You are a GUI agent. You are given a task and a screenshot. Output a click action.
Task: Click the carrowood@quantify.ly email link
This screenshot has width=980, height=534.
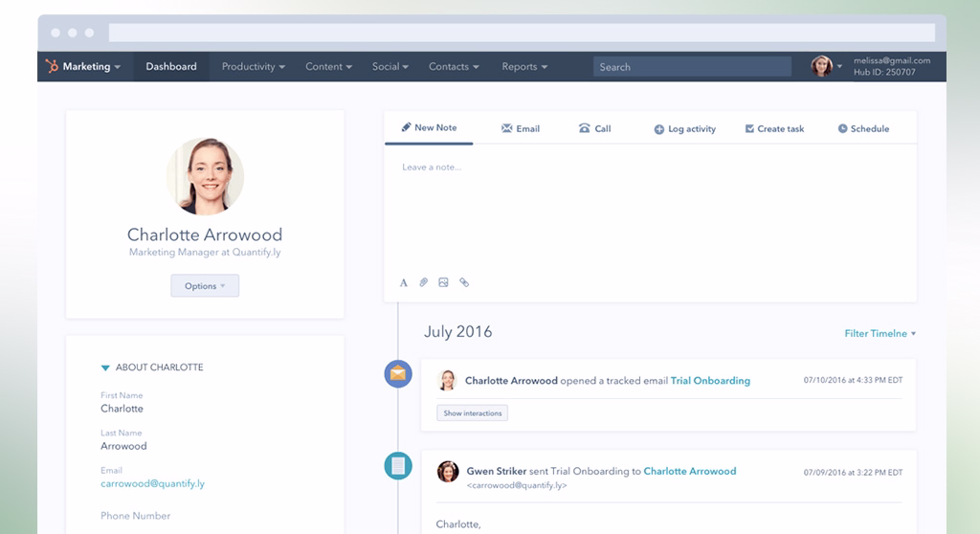(152, 483)
